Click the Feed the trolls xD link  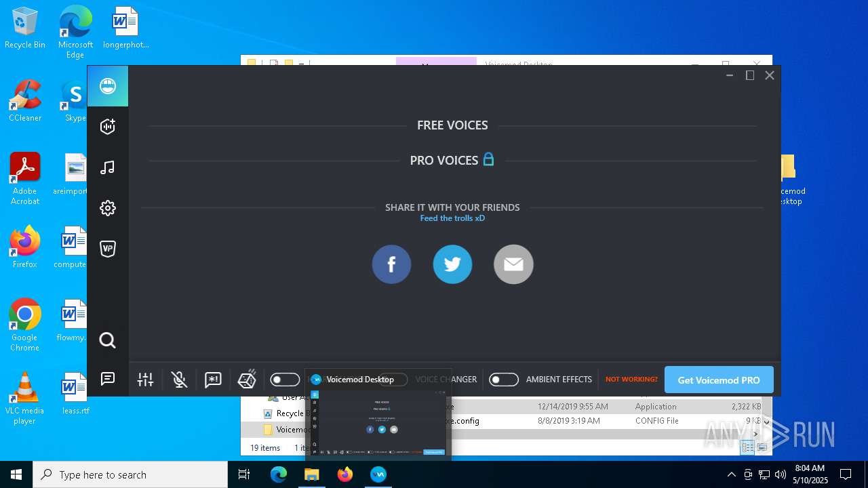click(452, 218)
